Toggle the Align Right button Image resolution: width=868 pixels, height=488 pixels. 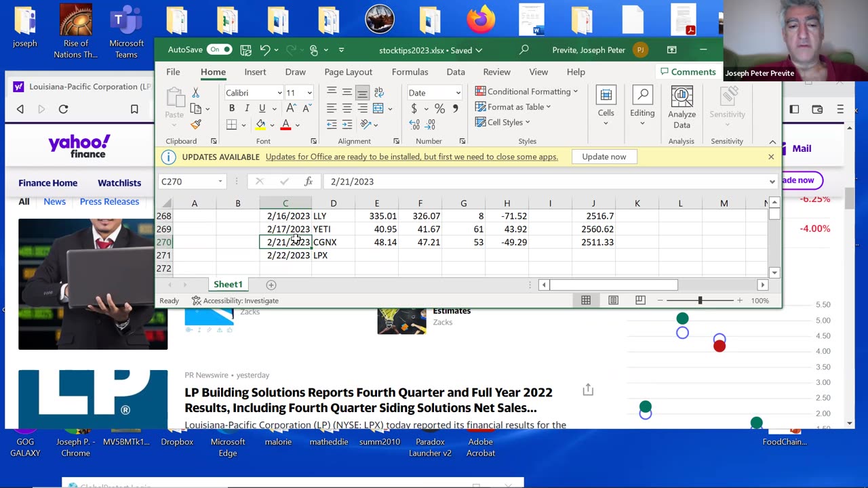coord(362,108)
